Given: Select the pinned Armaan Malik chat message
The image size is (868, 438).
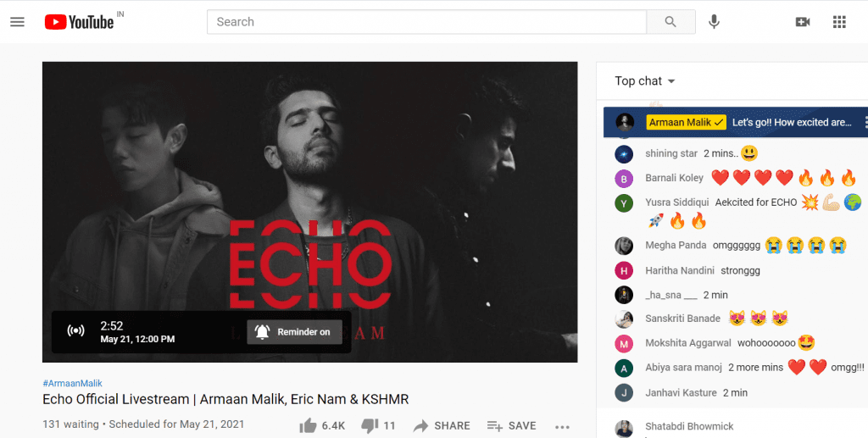Looking at the screenshot, I should 736,122.
